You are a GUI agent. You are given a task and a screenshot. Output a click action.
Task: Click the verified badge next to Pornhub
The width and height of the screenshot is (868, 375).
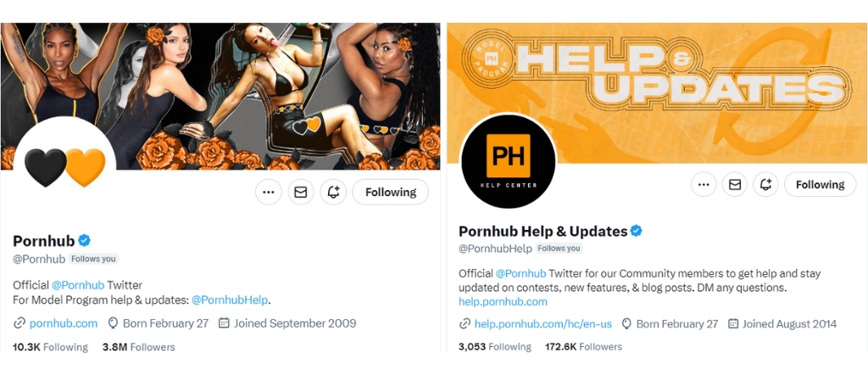coord(85,241)
